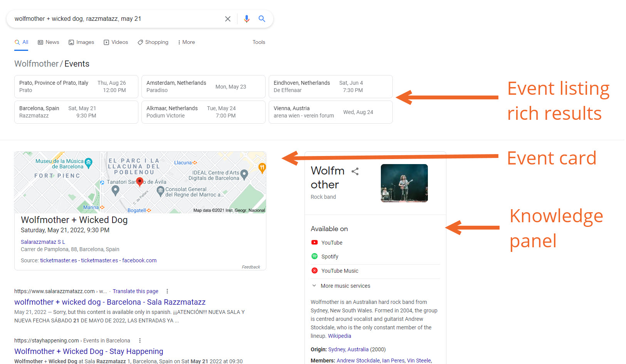Open the Vienna arena wien event
Screen dimensions: 626x364
click(x=331, y=112)
